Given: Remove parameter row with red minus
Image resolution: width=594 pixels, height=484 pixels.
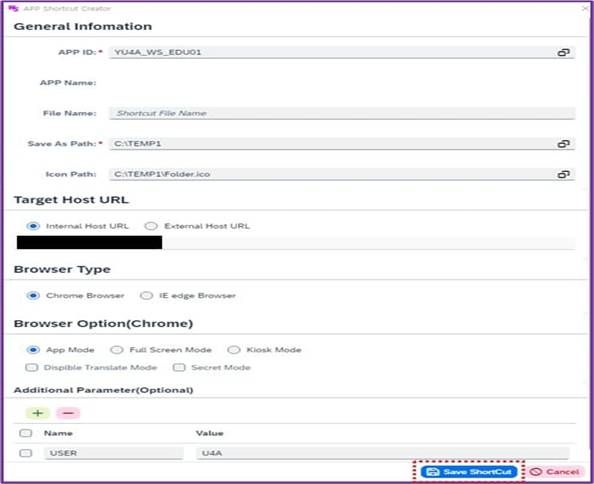Looking at the screenshot, I should (68, 413).
